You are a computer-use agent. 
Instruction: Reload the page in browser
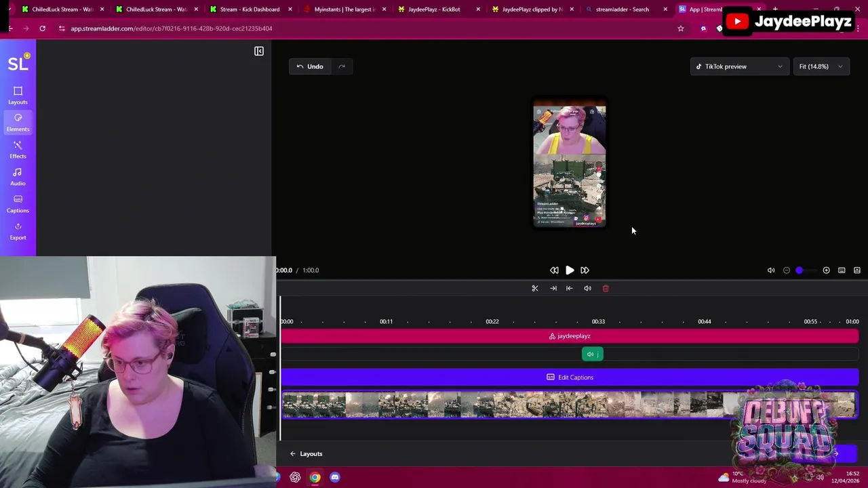click(42, 28)
